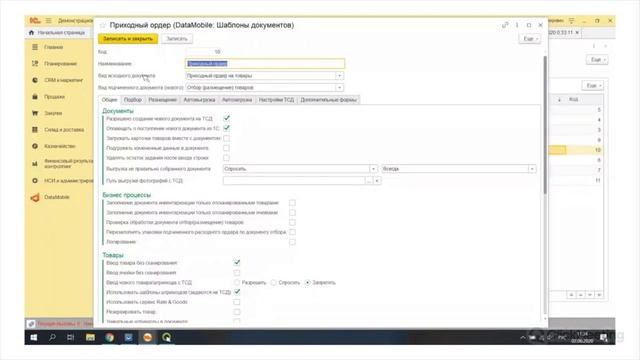Image resolution: width=640 pixels, height=360 pixels.
Task: Open the lower Еще menu in background list
Action: click(x=592, y=86)
